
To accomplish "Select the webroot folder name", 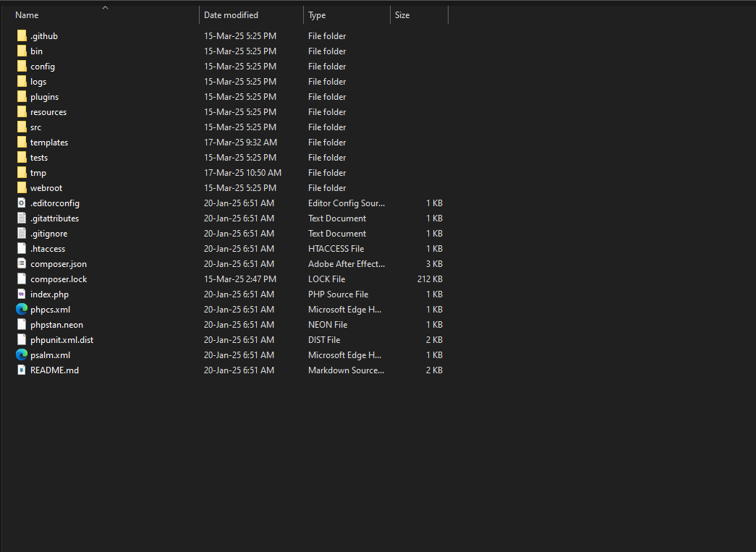I will click(x=46, y=187).
